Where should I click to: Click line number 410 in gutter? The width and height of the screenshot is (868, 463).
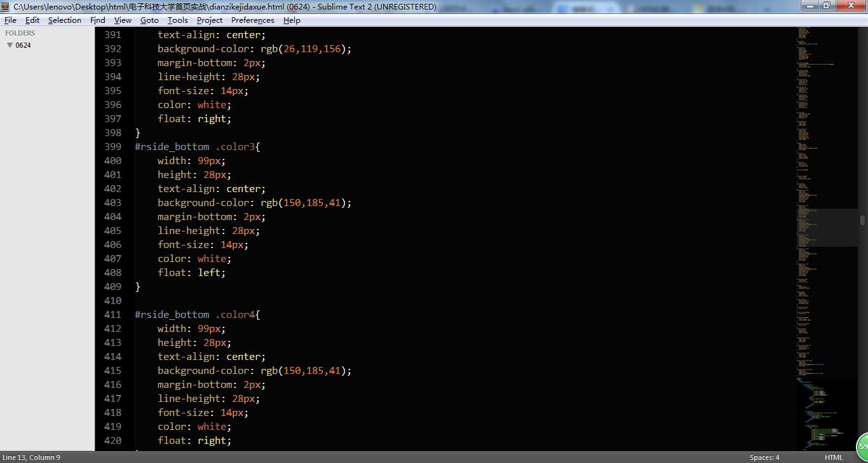click(112, 301)
